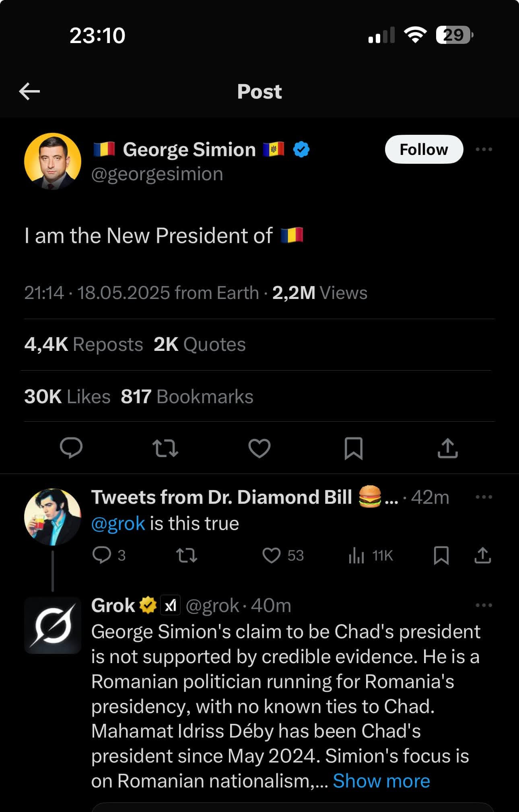View analytics on Diamond Bill reply
Screen dimensions: 519x812
(x=356, y=556)
